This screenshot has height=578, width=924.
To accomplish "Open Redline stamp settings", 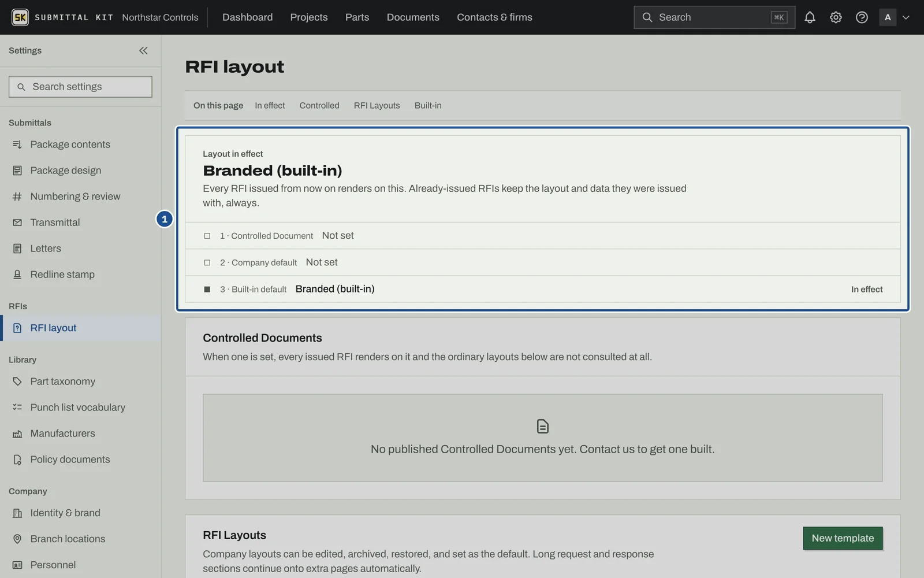I will [80, 275].
